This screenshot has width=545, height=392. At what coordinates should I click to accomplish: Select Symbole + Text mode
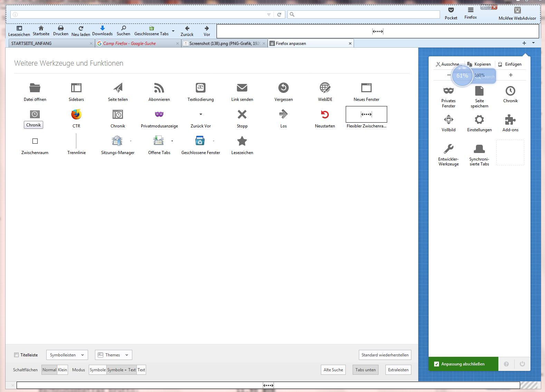click(x=121, y=370)
